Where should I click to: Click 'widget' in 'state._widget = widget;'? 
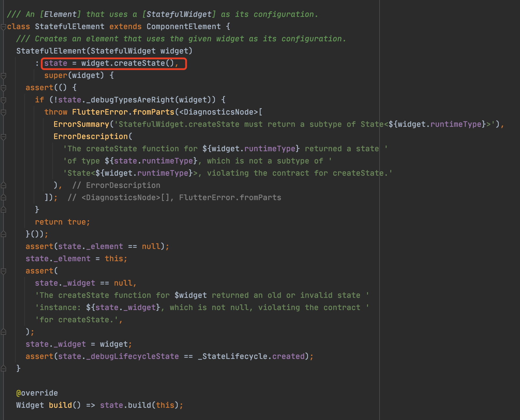tap(114, 344)
